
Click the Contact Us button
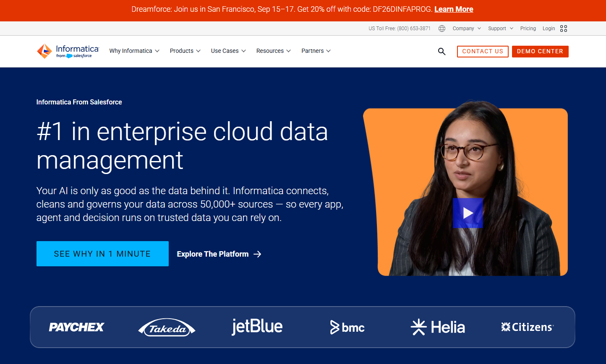[x=483, y=52]
